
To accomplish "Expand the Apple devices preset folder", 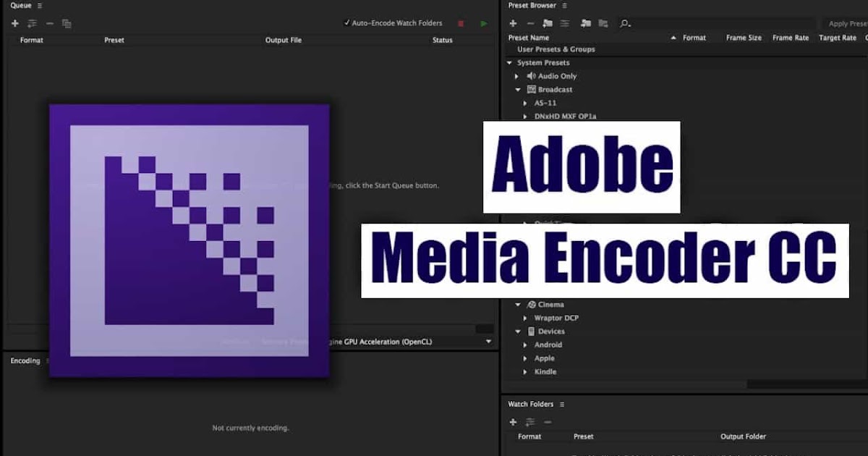I will click(526, 358).
